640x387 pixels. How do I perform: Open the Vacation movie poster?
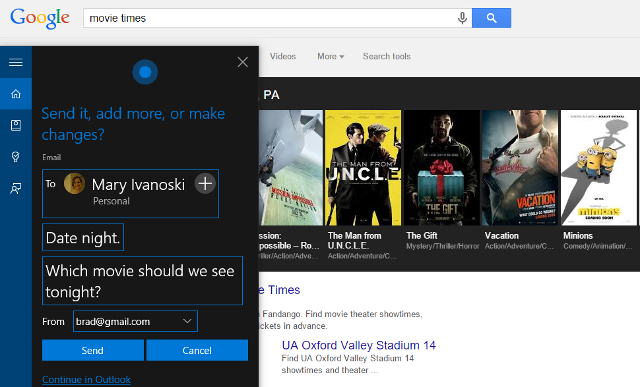(x=520, y=167)
